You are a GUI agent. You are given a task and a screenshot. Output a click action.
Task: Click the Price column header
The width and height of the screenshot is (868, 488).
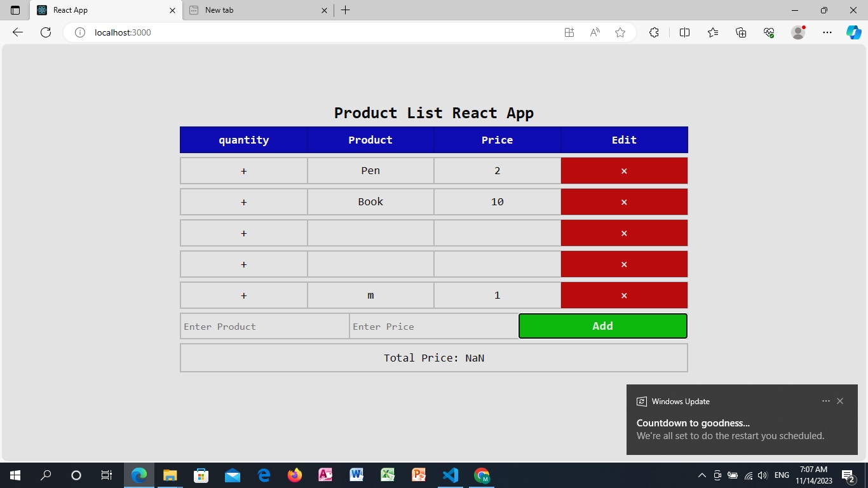coord(497,140)
